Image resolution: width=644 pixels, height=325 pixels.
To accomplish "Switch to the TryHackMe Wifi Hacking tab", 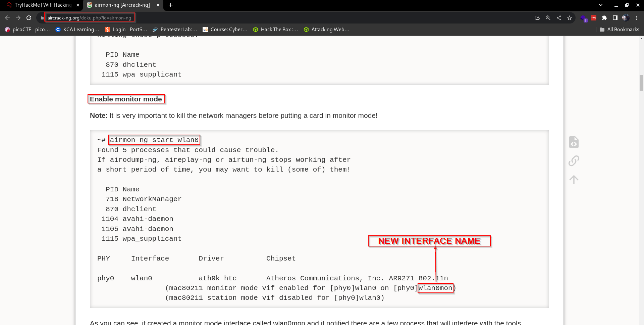I will (x=43, y=5).
